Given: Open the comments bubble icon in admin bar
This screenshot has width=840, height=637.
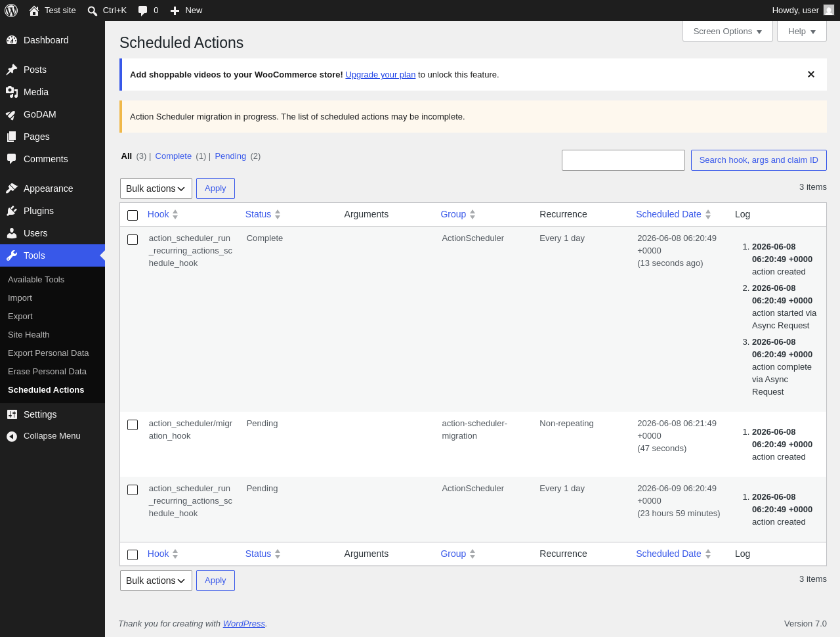Looking at the screenshot, I should pyautogui.click(x=143, y=11).
